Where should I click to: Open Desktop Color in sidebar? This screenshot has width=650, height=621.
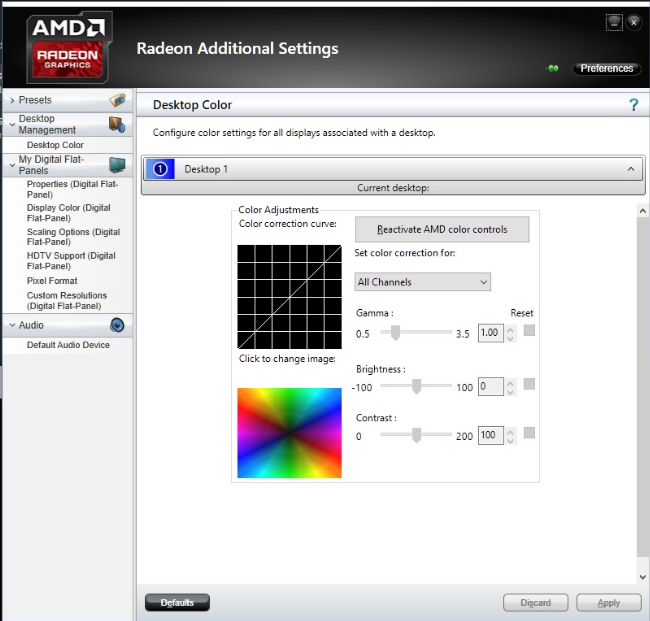55,145
